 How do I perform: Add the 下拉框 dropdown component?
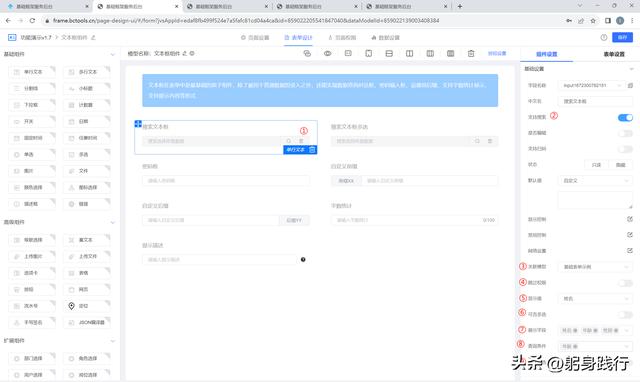coord(32,105)
